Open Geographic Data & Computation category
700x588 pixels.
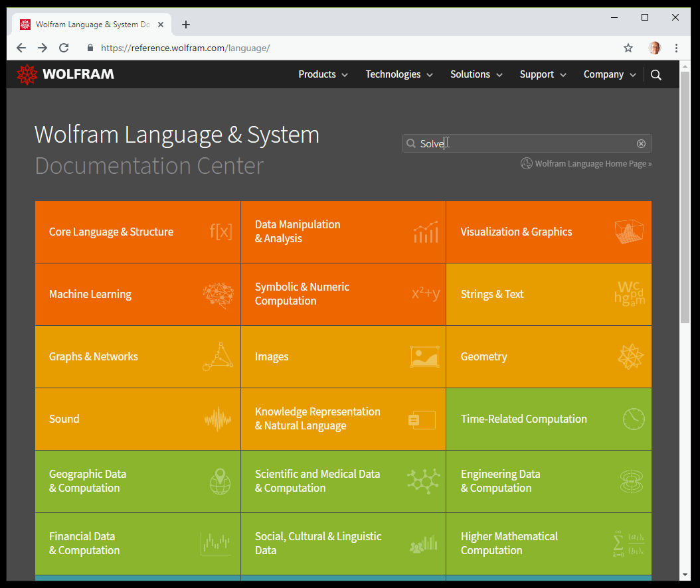137,481
